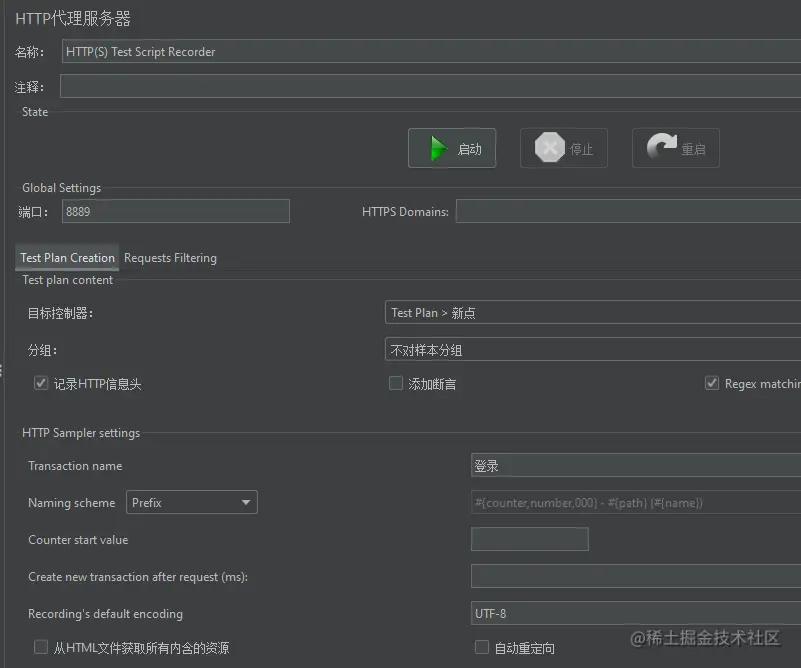Click the 端口 port field showing 8889

pos(176,211)
